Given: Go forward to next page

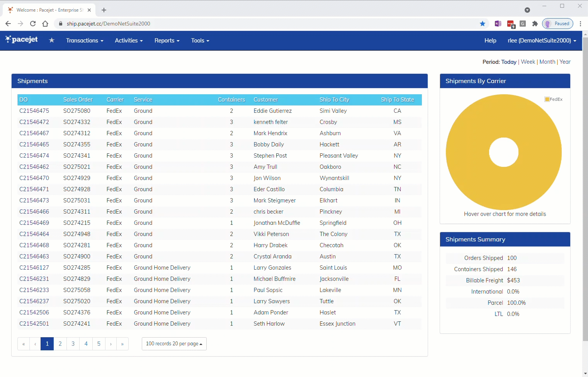Looking at the screenshot, I should tap(20, 24).
